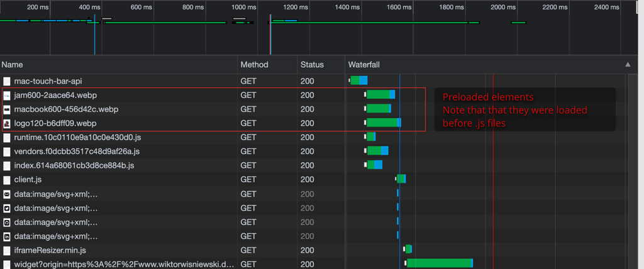The width and height of the screenshot is (644, 269).
Task: Click vendors.js file document icon
Action: click(x=6, y=151)
